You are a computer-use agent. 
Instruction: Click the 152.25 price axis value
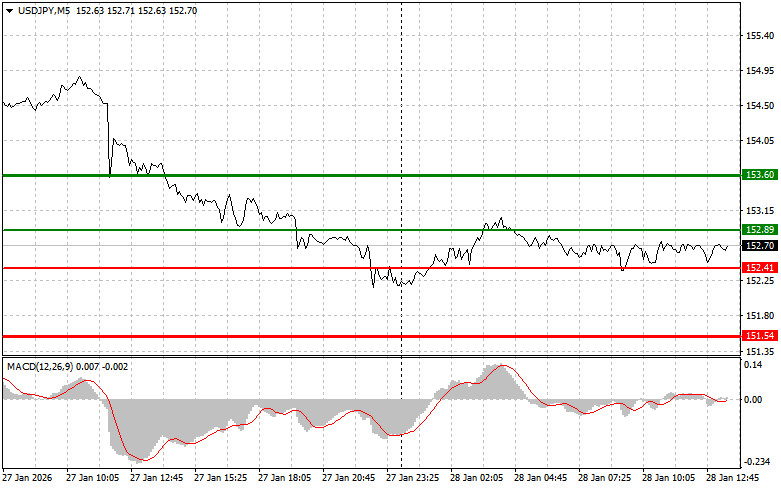(x=760, y=281)
